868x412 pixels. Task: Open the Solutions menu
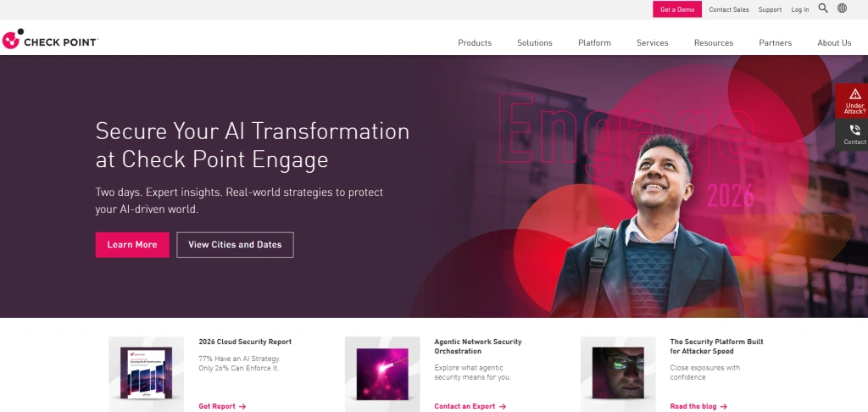coord(534,42)
